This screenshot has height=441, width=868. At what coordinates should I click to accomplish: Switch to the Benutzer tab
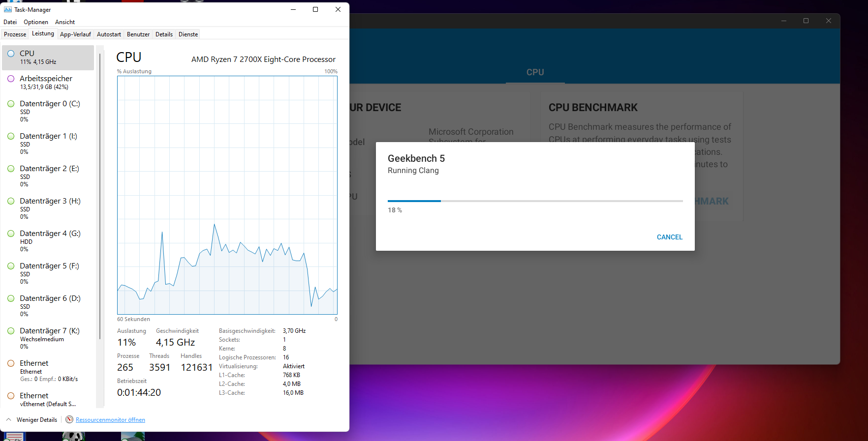click(x=138, y=34)
